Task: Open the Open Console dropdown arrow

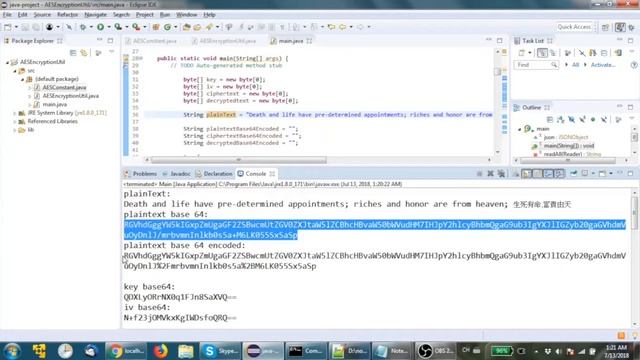Action: click(x=611, y=173)
